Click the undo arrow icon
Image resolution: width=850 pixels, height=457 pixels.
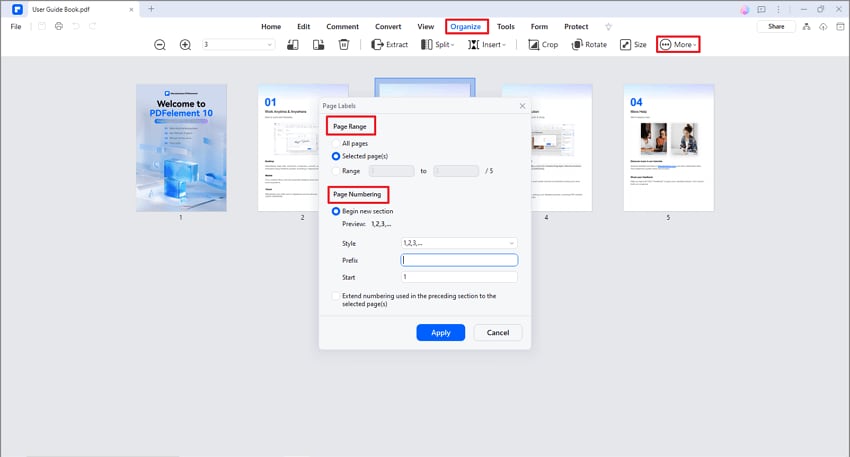click(x=76, y=26)
